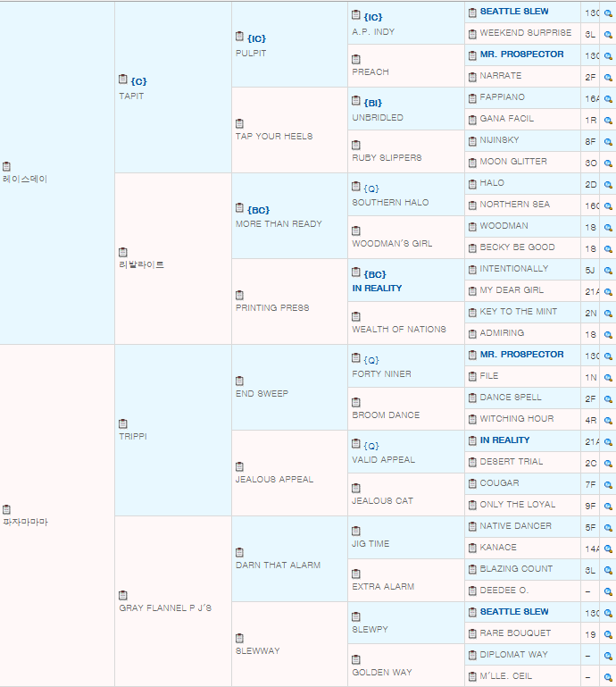The width and height of the screenshot is (616, 687).
Task: Select the RUBY SLIPPERS name
Action: click(387, 158)
